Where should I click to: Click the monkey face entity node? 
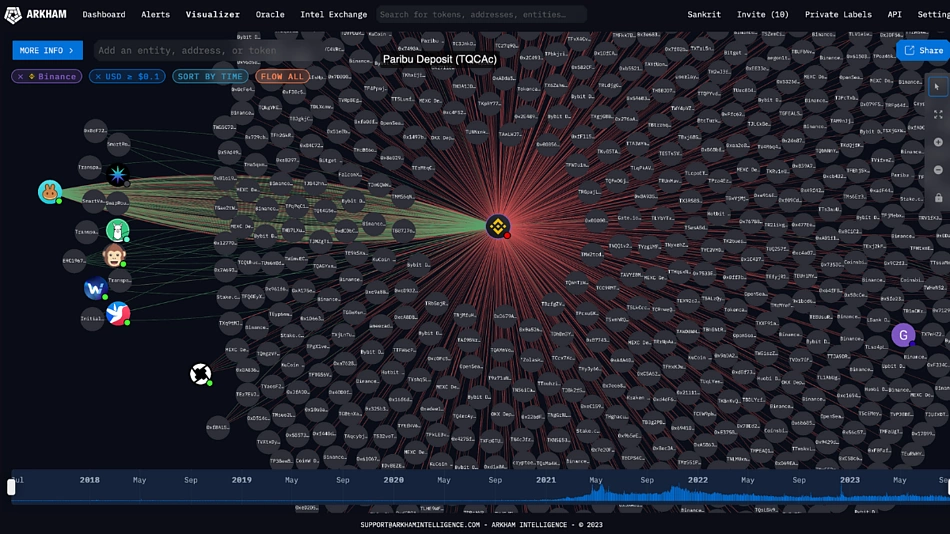pos(114,255)
